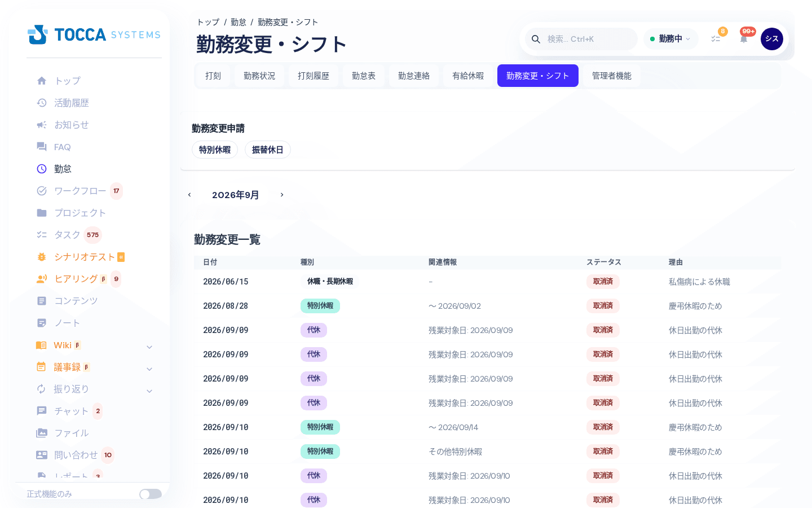
Task: Select the 勤務変更・シフト tab
Action: pyautogui.click(x=538, y=76)
